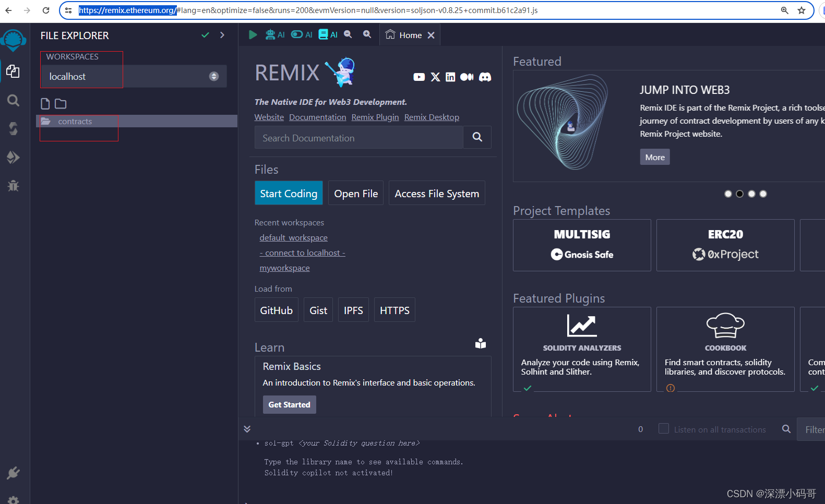This screenshot has width=825, height=504.
Task: Open the myworkspace recent workspace
Action: click(284, 268)
